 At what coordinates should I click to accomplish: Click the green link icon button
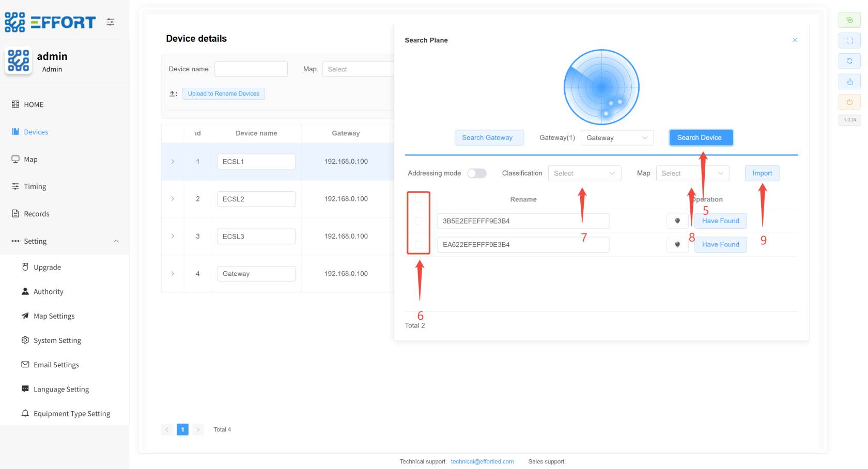(849, 20)
